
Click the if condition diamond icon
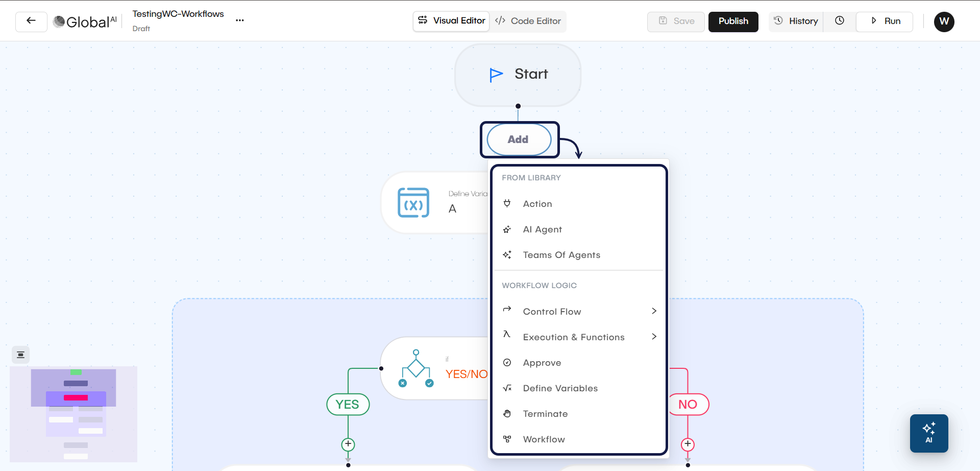(x=416, y=368)
